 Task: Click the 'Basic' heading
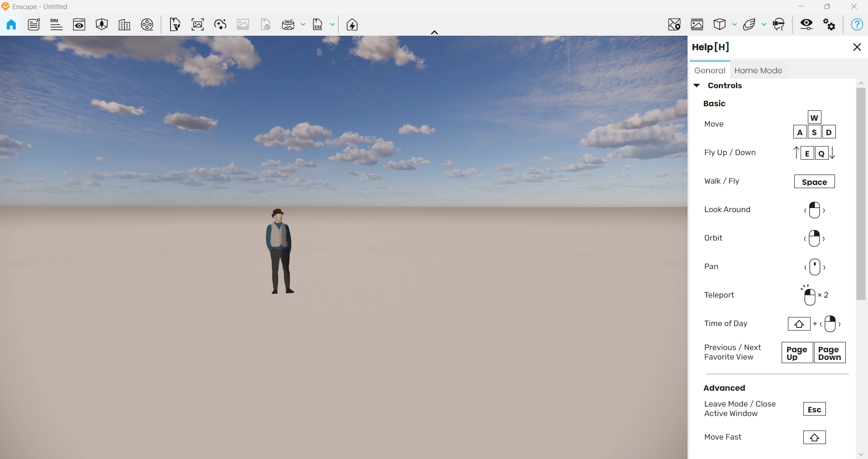(714, 104)
